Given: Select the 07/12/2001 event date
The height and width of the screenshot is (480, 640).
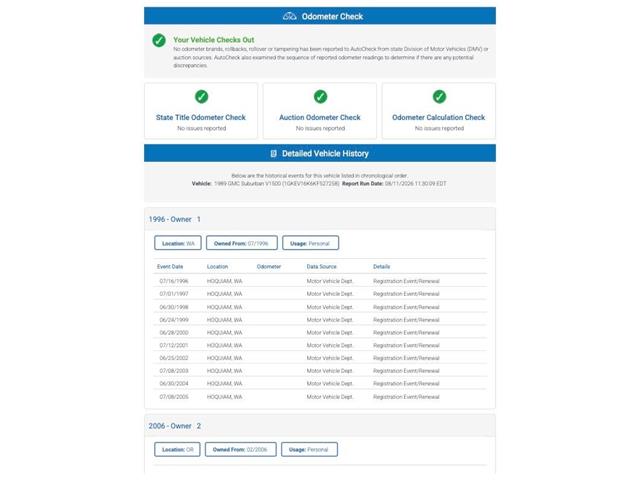Looking at the screenshot, I should [x=174, y=345].
